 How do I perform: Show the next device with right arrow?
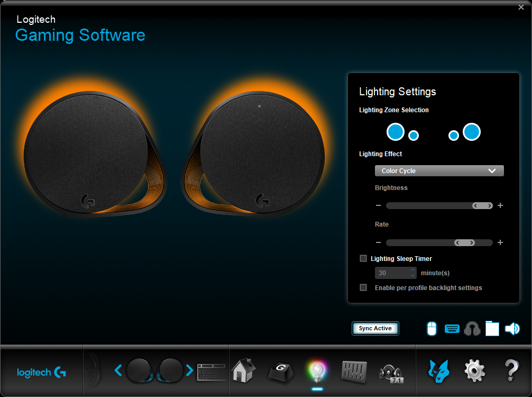coord(189,370)
